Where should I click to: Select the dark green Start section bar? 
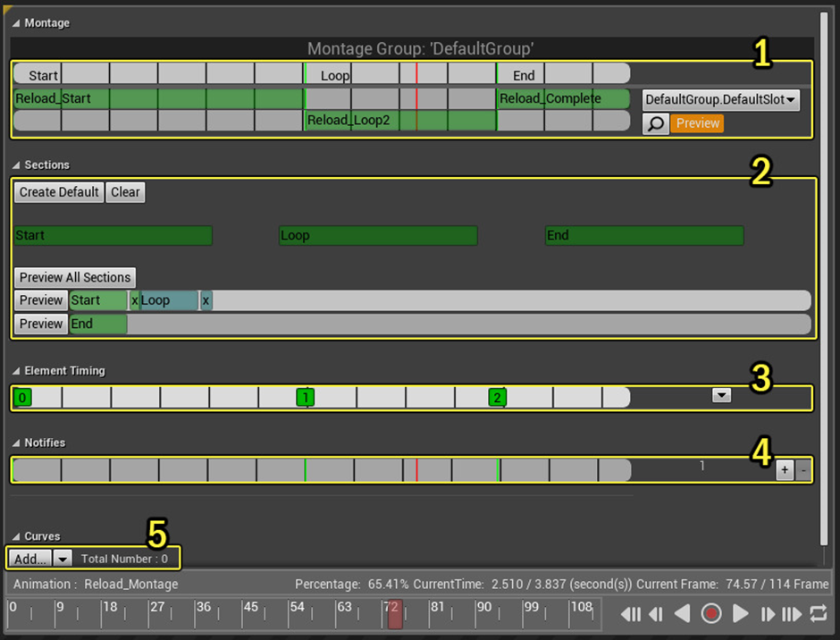[113, 235]
